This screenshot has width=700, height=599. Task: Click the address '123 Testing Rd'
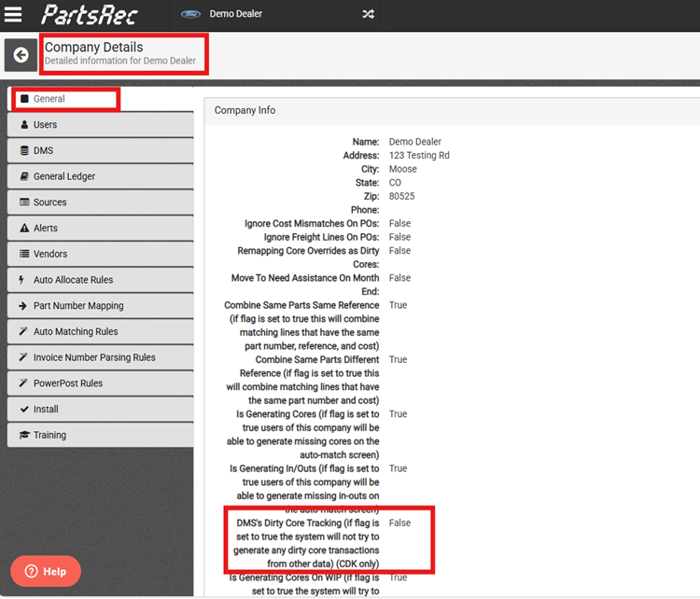[419, 155]
